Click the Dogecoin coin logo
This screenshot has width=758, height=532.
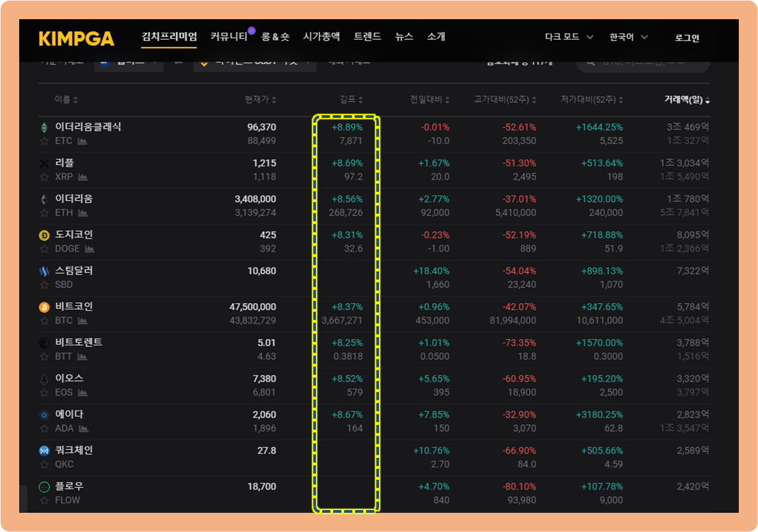pos(44,236)
